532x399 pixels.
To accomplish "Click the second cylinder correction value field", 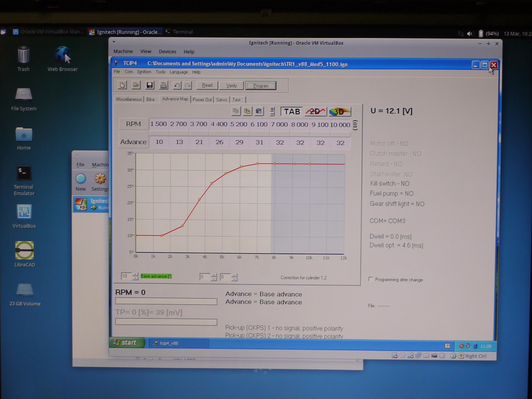I will (225, 277).
